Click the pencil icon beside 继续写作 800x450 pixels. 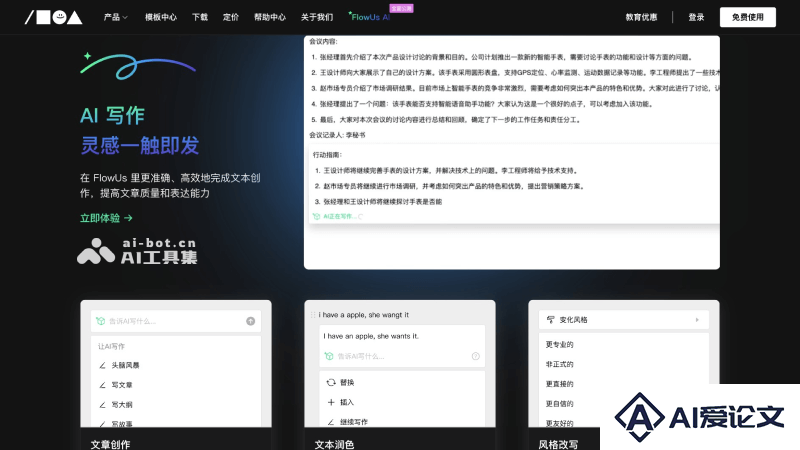pos(331,422)
